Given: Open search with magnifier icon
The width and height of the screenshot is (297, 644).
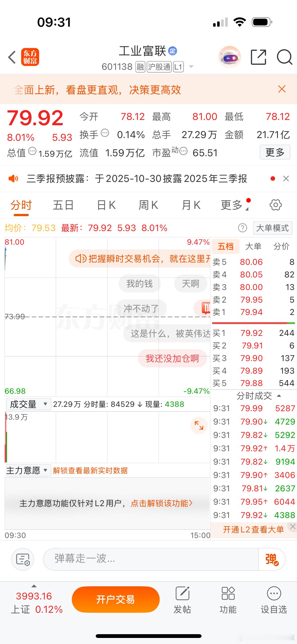Looking at the screenshot, I should click(x=284, y=57).
